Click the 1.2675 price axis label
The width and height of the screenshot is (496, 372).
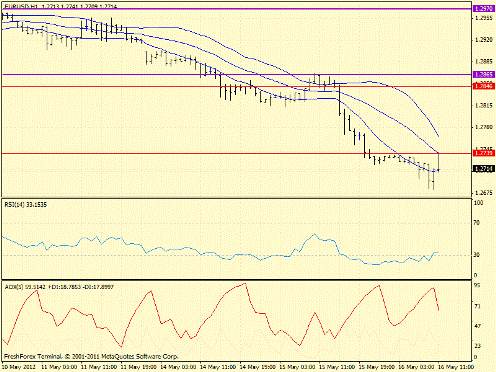tap(484, 193)
